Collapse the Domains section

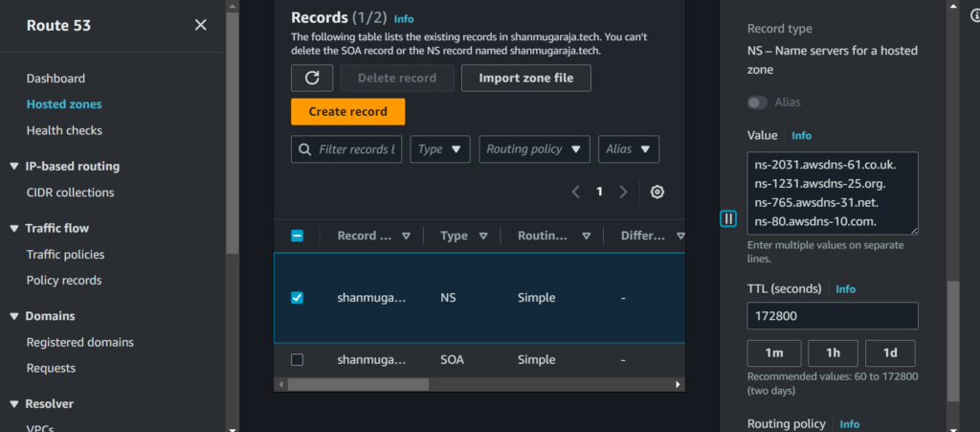[14, 316]
